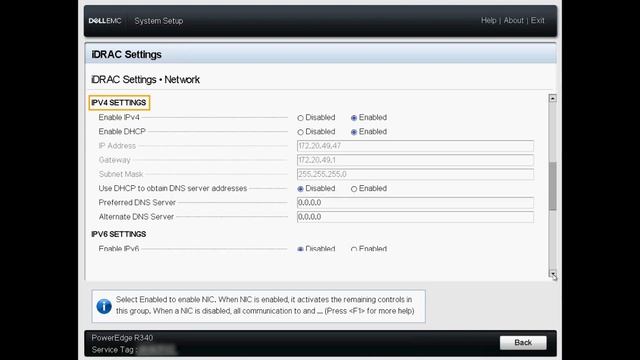Click the Subnet Mask field
This screenshot has width=640, height=360.
click(415, 174)
